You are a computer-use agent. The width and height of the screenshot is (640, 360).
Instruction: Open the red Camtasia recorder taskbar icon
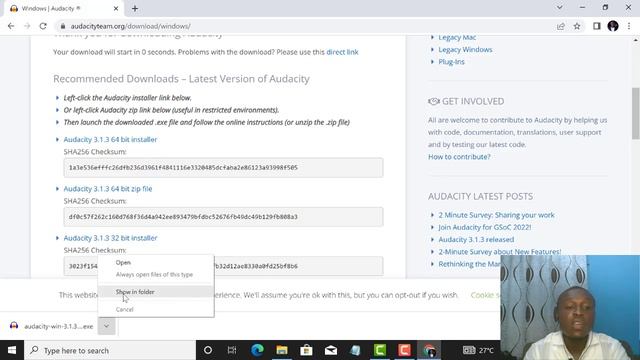tap(404, 350)
